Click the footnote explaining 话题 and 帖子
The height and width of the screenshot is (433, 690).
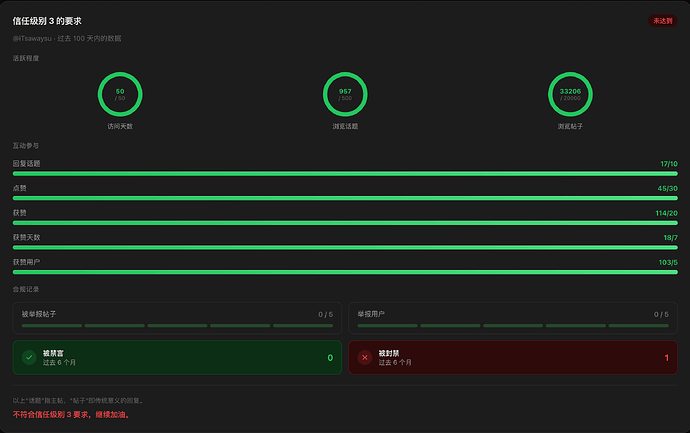[78, 400]
